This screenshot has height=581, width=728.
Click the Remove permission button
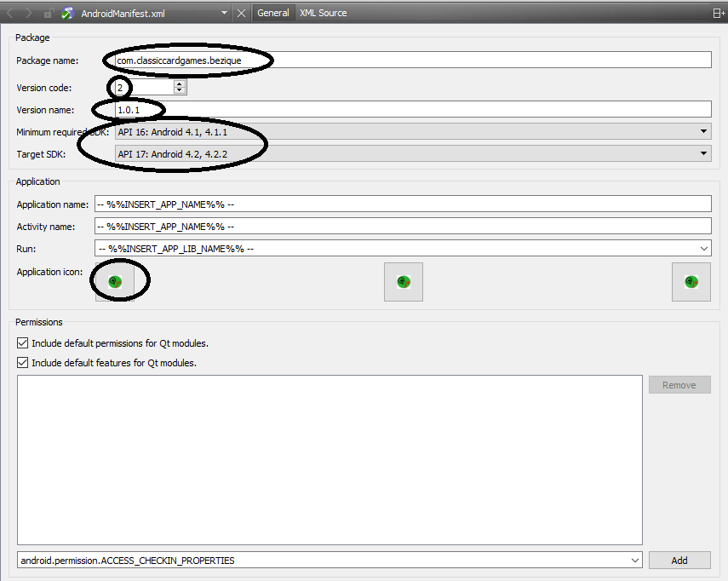click(x=679, y=384)
